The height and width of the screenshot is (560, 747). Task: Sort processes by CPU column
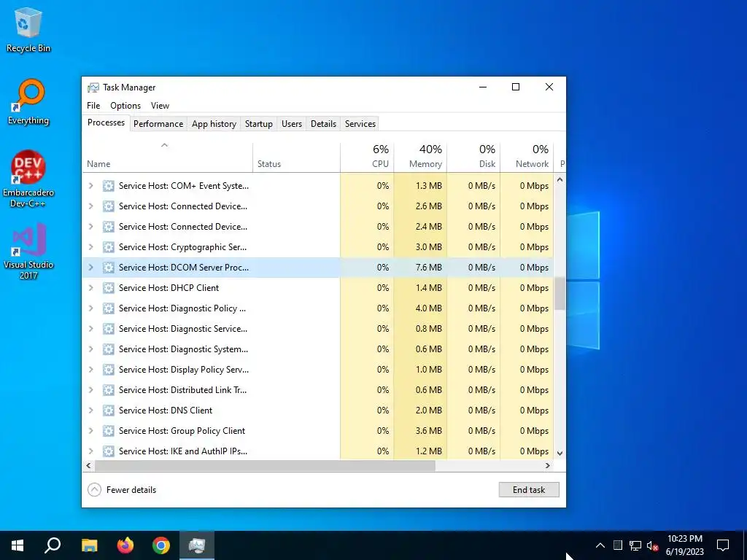368,157
